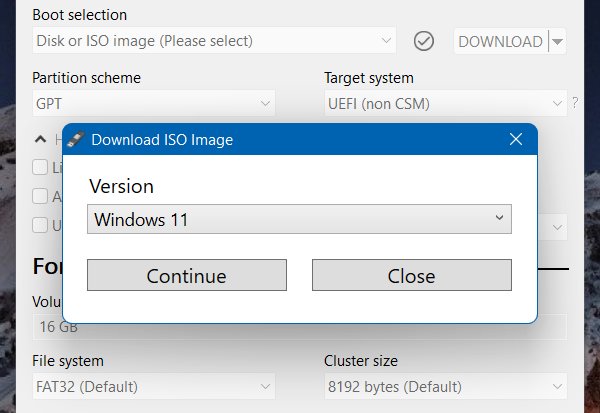Screen dimensions: 600x413
Task: Open the DOWNLOAD split-button arrow
Action: tap(558, 41)
